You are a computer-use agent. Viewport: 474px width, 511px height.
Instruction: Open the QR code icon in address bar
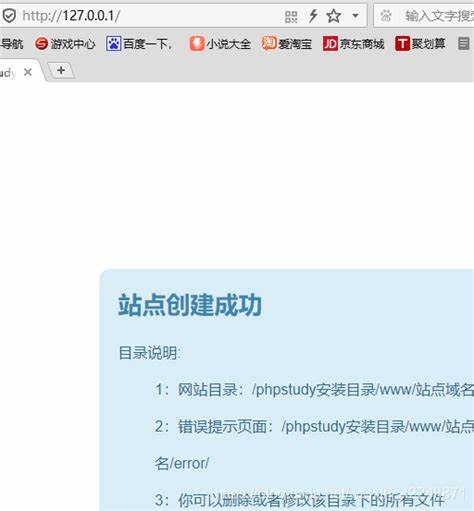[x=291, y=16]
